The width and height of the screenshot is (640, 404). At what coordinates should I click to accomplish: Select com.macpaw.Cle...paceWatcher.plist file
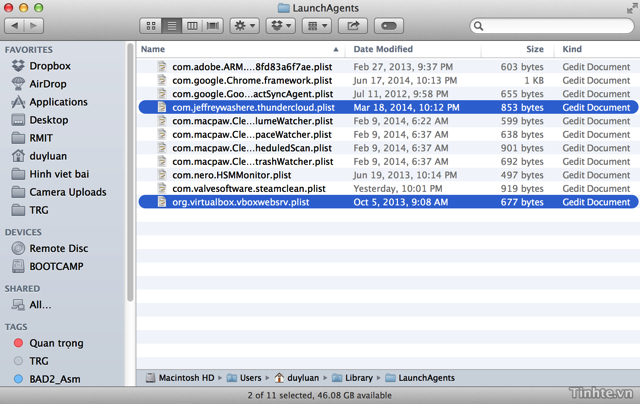388,134
